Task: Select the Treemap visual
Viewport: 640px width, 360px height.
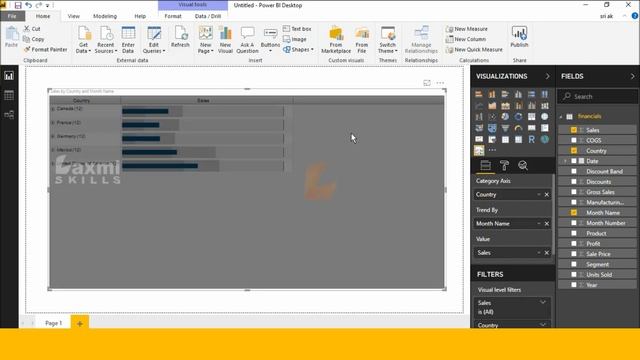Action: pyautogui.click(x=531, y=117)
